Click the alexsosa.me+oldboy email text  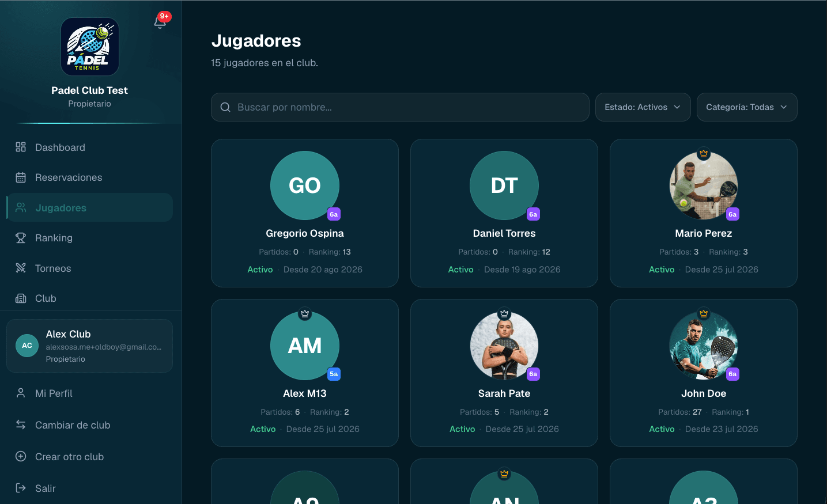(104, 347)
